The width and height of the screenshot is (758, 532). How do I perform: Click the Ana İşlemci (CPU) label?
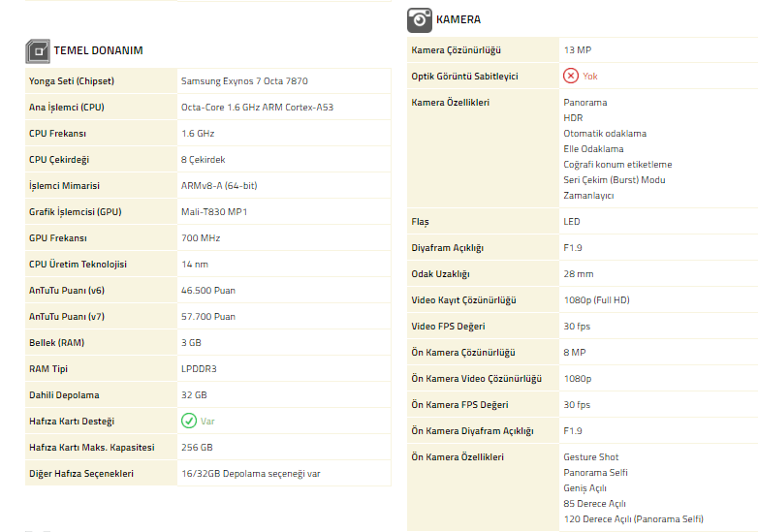pyautogui.click(x=67, y=108)
